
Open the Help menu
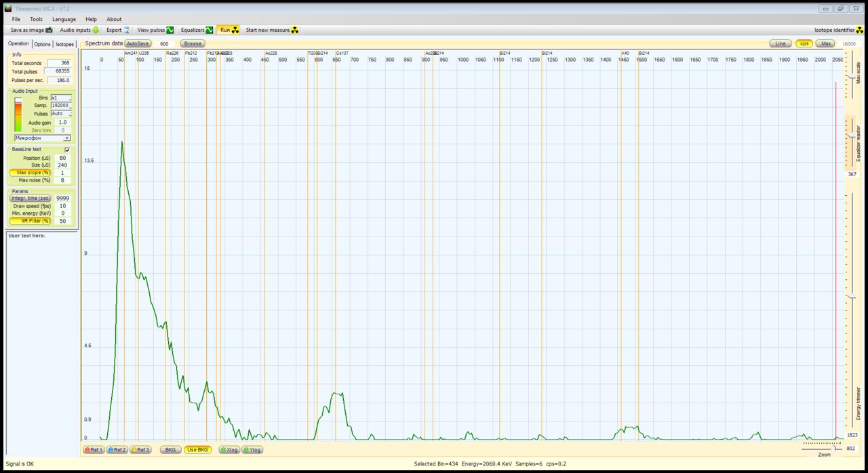tap(92, 19)
